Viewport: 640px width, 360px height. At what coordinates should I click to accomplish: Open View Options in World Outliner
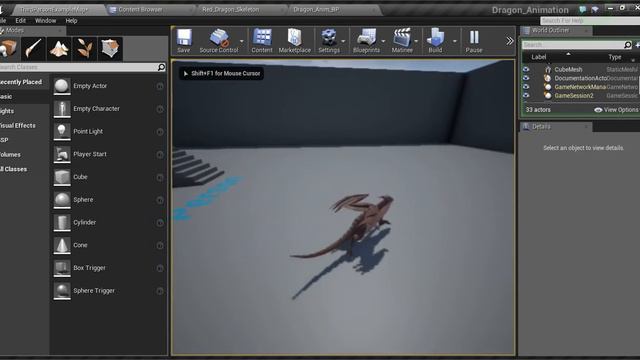[617, 110]
